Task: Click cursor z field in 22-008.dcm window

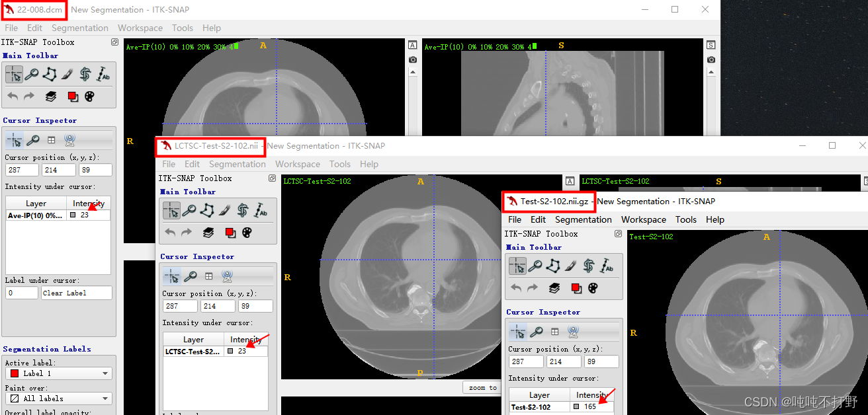Action: pyautogui.click(x=95, y=170)
